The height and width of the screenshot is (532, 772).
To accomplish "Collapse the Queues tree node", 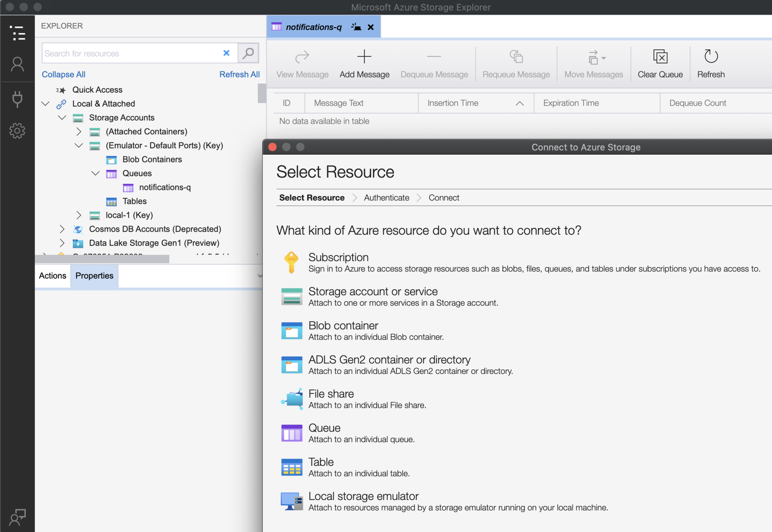I will pyautogui.click(x=95, y=173).
